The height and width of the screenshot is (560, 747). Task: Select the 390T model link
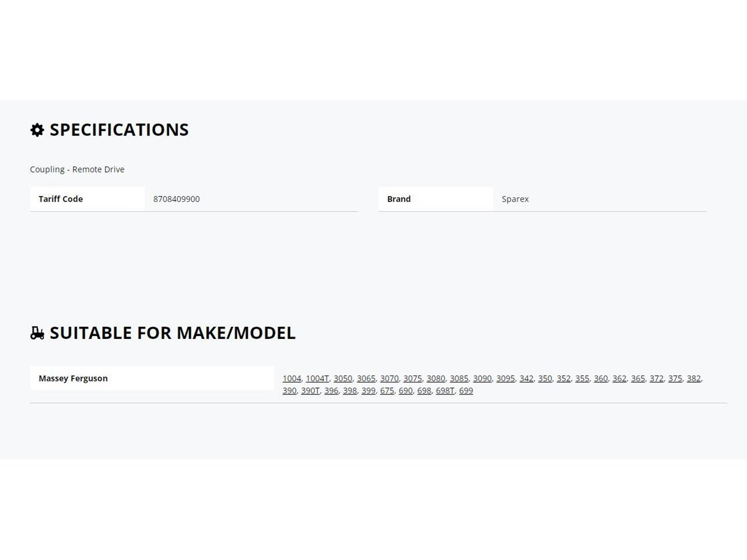[x=310, y=391]
